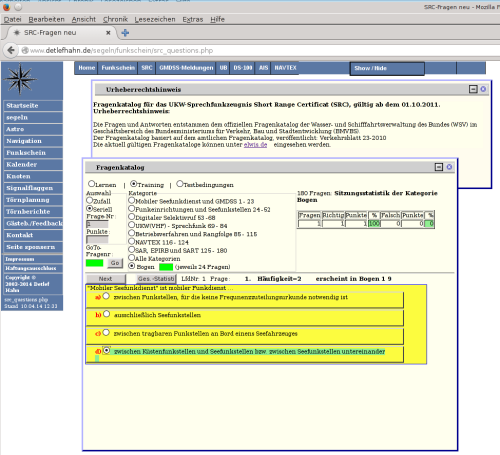Viewport: 500px width, 455px height.
Task: Close the SRC-Fragen neu tab
Action: [x=108, y=33]
